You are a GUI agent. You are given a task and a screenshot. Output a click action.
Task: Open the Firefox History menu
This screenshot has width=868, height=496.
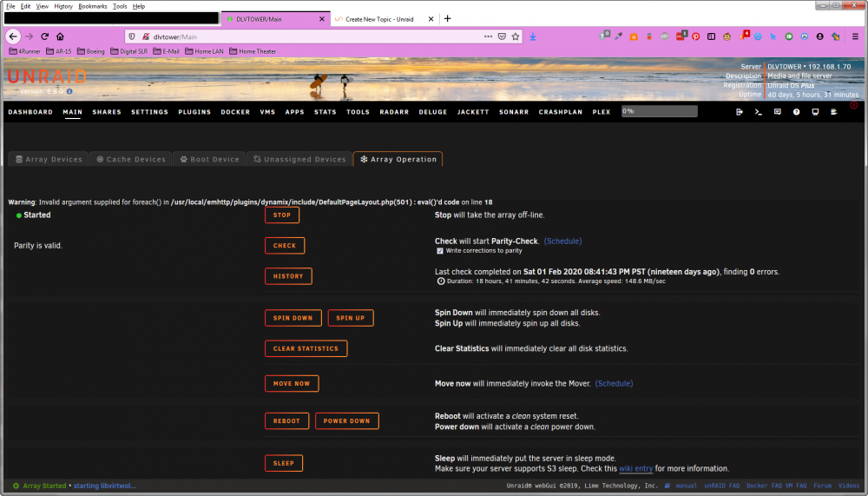click(x=63, y=6)
